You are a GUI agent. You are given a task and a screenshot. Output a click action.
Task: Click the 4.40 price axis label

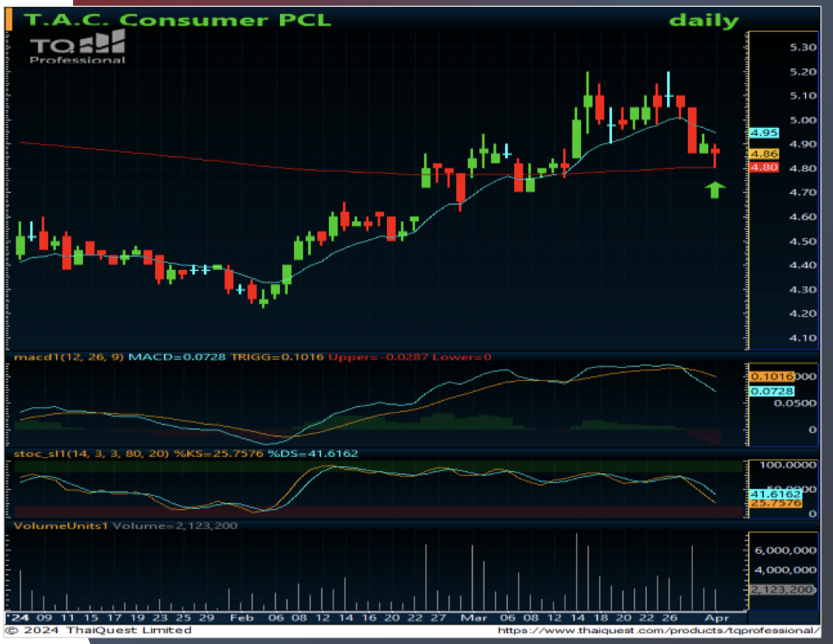pyautogui.click(x=803, y=265)
